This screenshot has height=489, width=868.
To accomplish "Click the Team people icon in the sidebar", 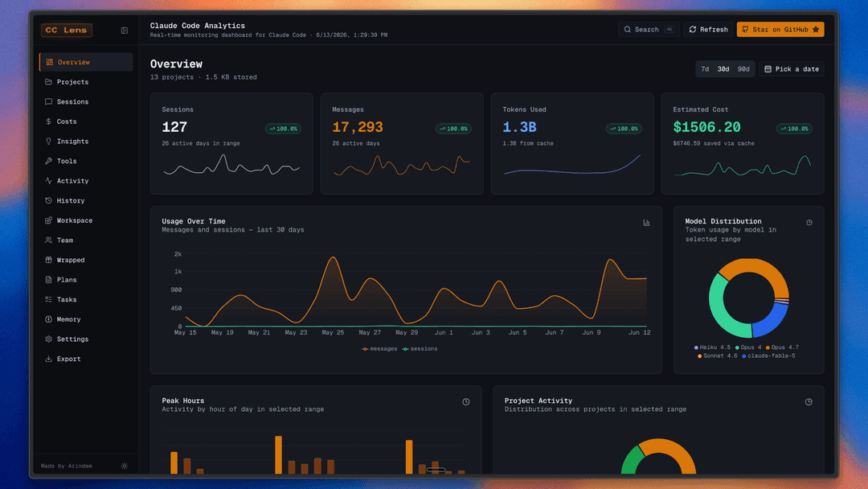I will [49, 240].
